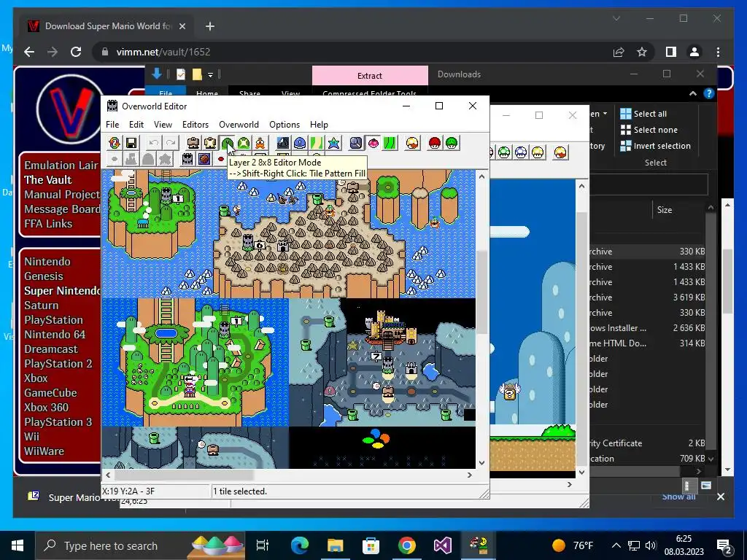Click blue mushroom icon in Lunar Magic window
The width and height of the screenshot is (747, 560).
(x=521, y=152)
